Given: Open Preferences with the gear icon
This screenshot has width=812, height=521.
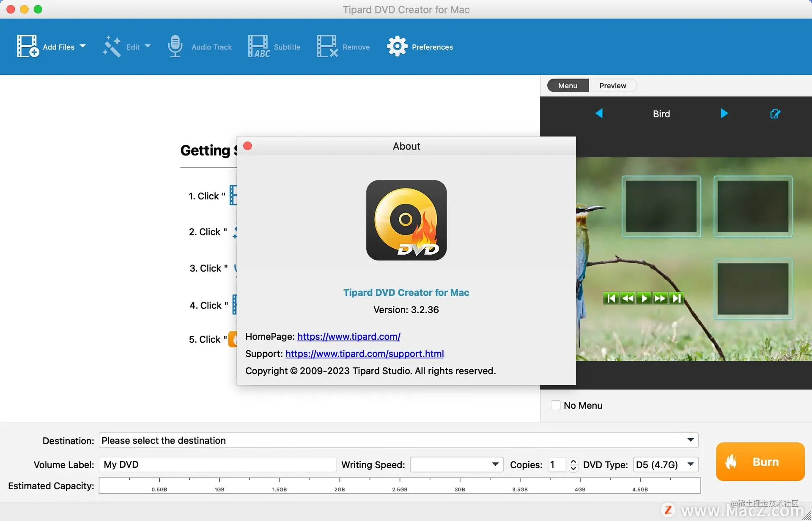Looking at the screenshot, I should pos(396,46).
